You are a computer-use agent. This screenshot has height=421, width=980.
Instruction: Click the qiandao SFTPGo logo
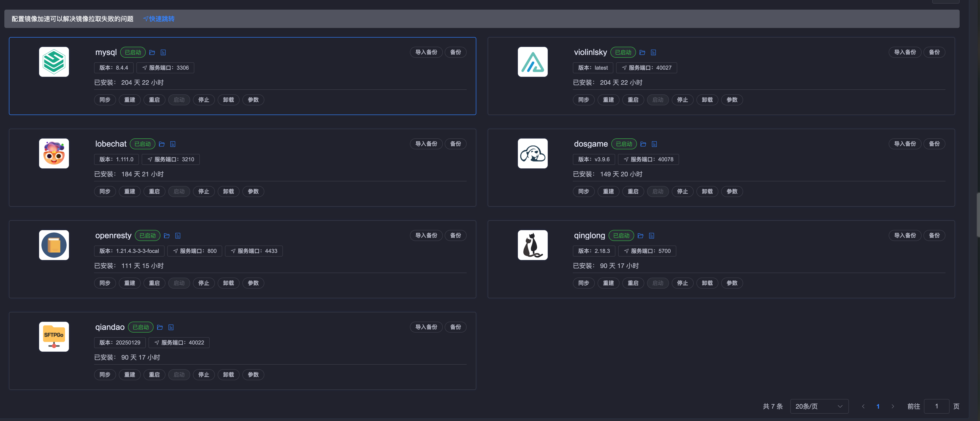(x=54, y=337)
